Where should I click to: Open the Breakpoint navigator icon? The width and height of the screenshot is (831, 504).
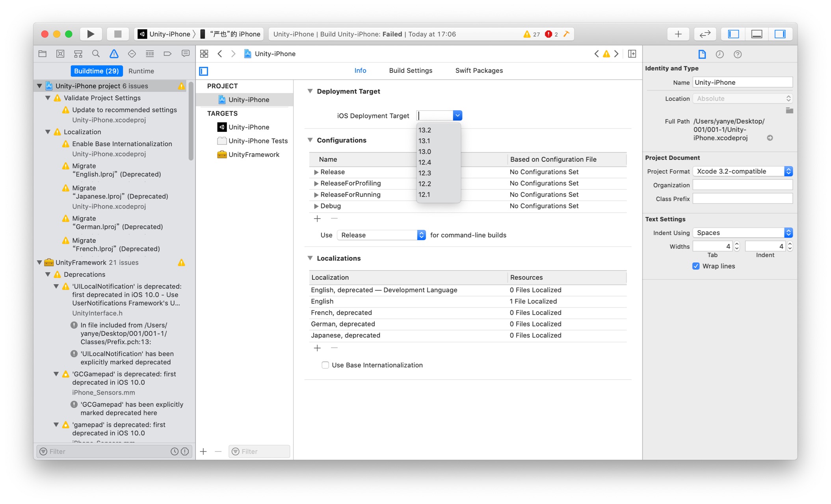167,54
